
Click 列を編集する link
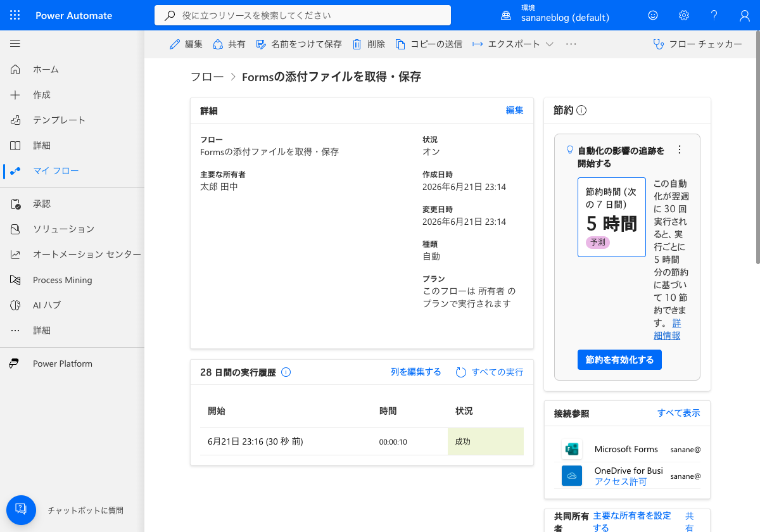pyautogui.click(x=415, y=372)
